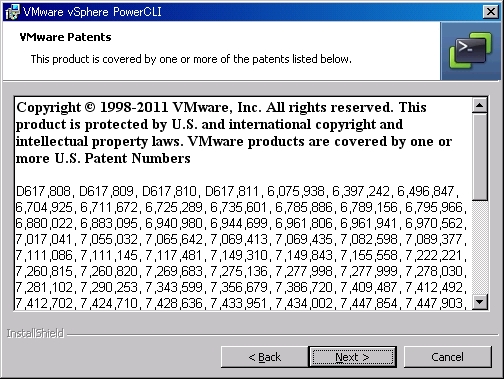Screen dimensions: 504x379
Task: Click the PowerCLI terminal logo
Action: pyautogui.click(x=470, y=51)
